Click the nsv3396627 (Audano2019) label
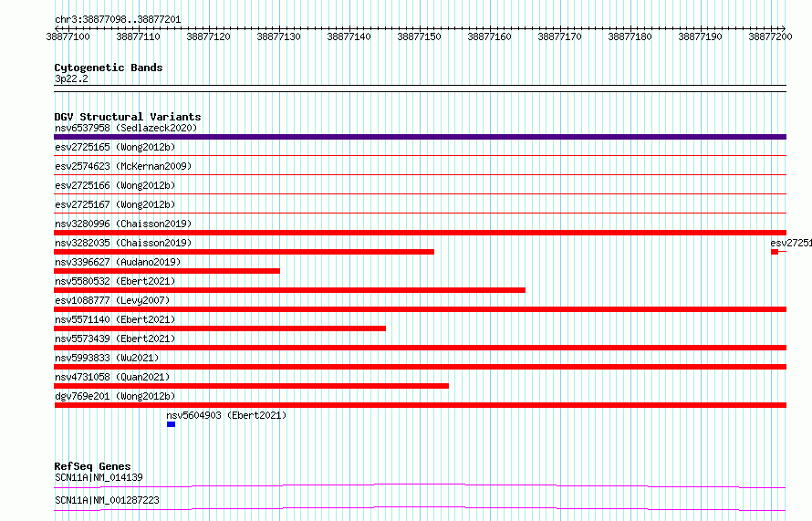Image resolution: width=812 pixels, height=521 pixels. click(x=118, y=262)
